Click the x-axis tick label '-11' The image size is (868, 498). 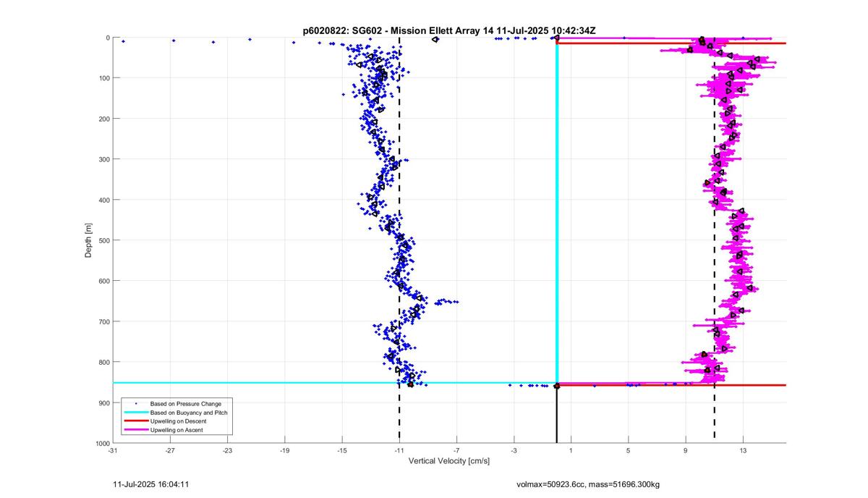[399, 450]
